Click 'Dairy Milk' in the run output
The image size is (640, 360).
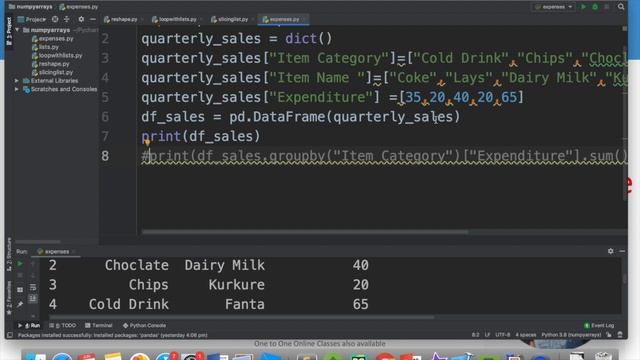(224, 265)
